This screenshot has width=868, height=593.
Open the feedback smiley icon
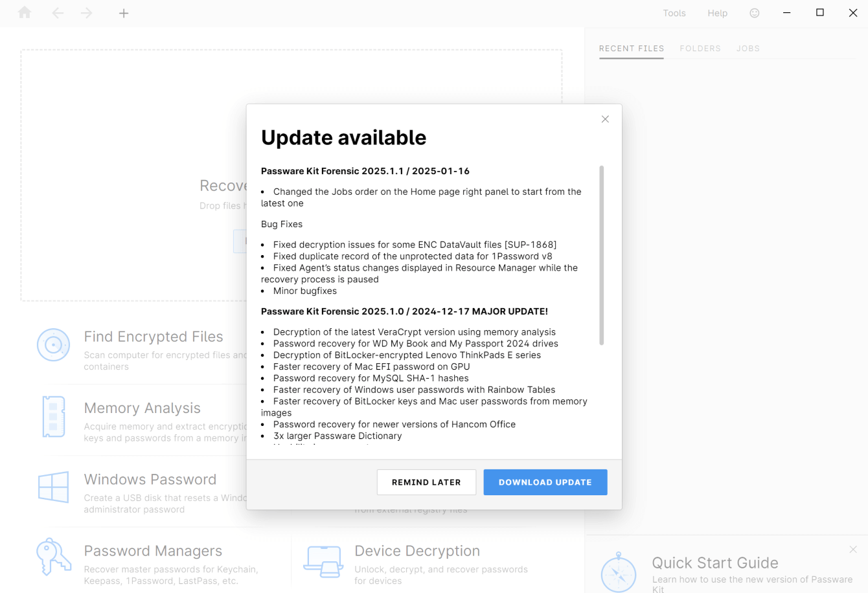coord(754,13)
